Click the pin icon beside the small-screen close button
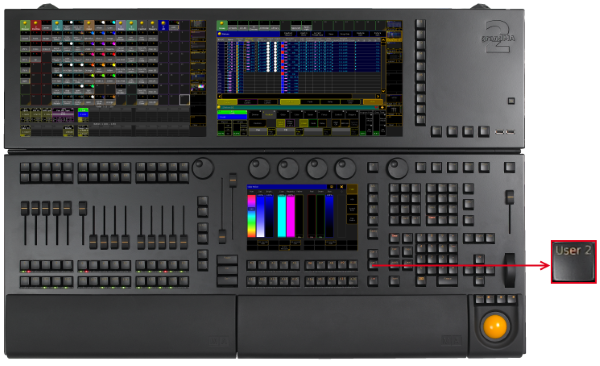This screenshot has width=600, height=366. pos(332,187)
